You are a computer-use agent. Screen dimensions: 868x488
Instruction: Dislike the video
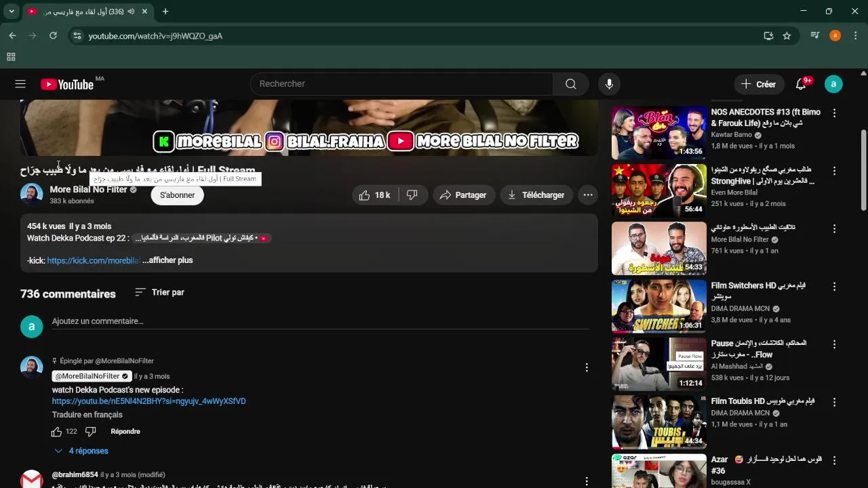pyautogui.click(x=412, y=195)
